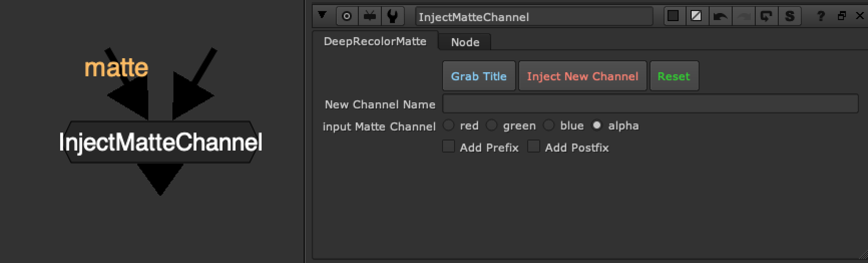Float the properties panel
Screen dimensions: 868x263
pyautogui.click(x=842, y=16)
